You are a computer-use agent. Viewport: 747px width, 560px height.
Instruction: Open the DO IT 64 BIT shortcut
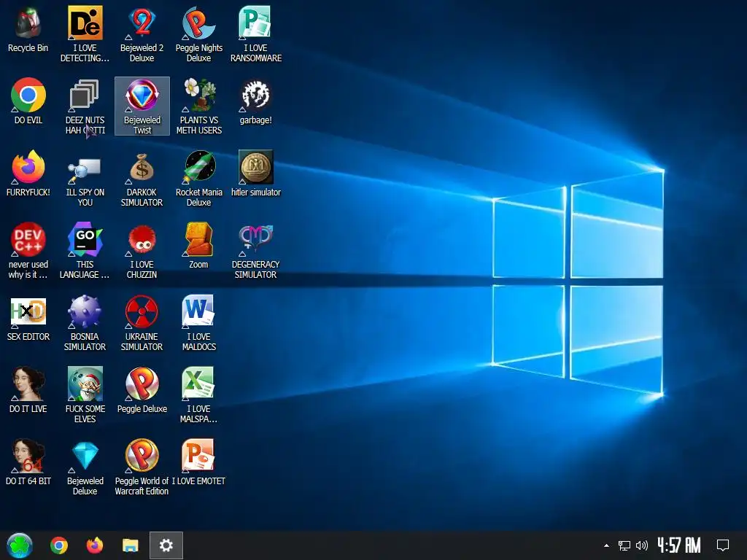point(28,462)
